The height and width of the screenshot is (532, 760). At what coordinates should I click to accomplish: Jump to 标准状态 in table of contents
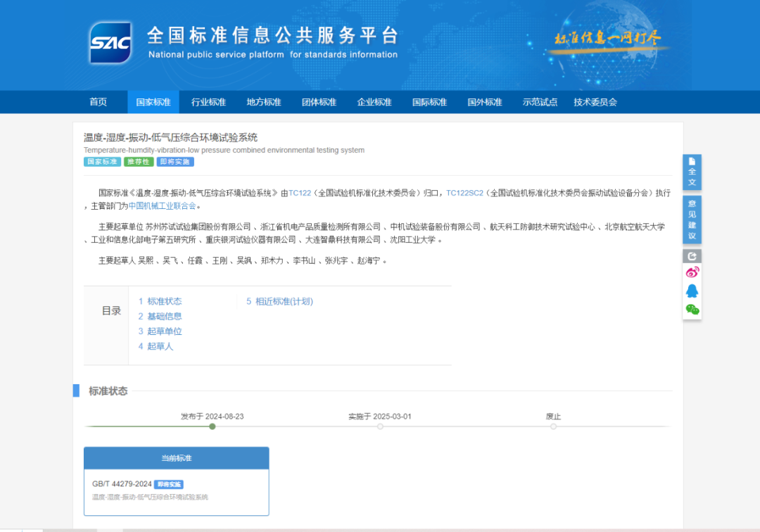(160, 301)
